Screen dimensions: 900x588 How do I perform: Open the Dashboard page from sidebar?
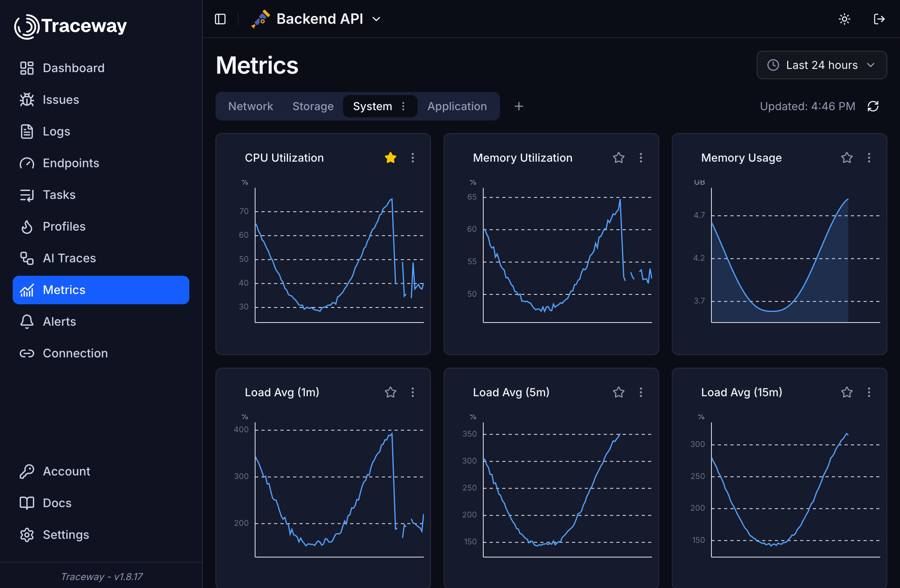[101, 68]
